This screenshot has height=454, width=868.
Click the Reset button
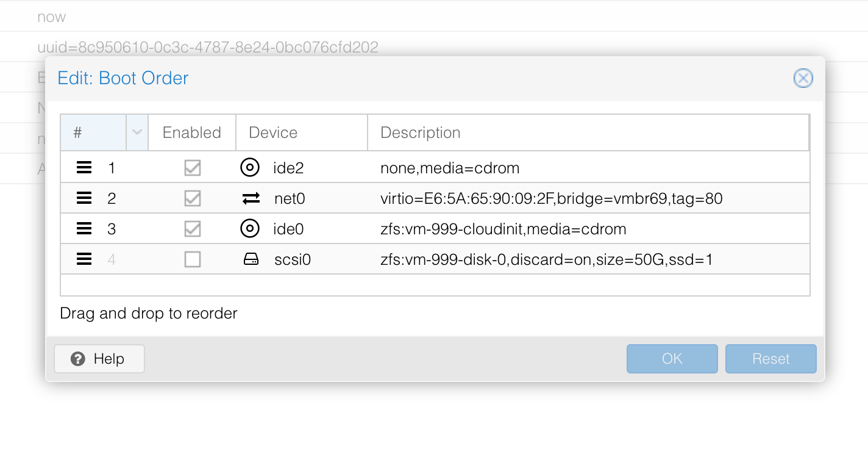point(771,359)
